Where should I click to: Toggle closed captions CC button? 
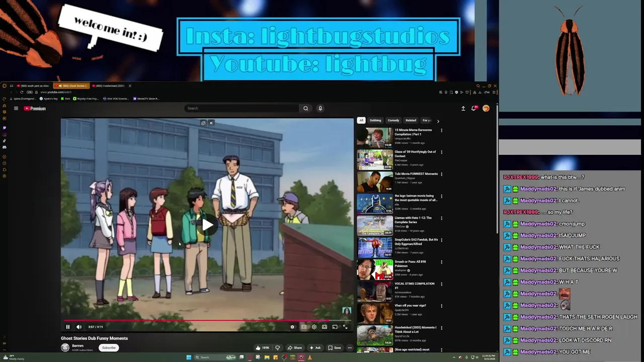[304, 327]
